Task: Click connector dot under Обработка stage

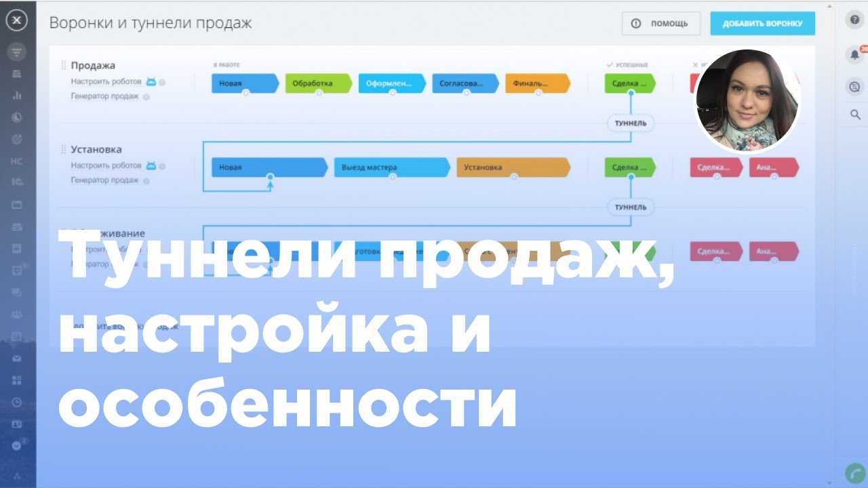Action: 319,93
